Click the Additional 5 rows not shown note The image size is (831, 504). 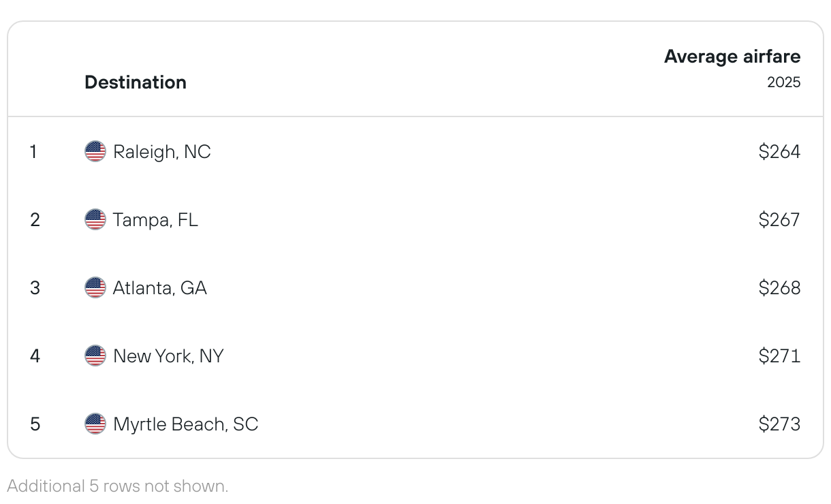click(118, 486)
